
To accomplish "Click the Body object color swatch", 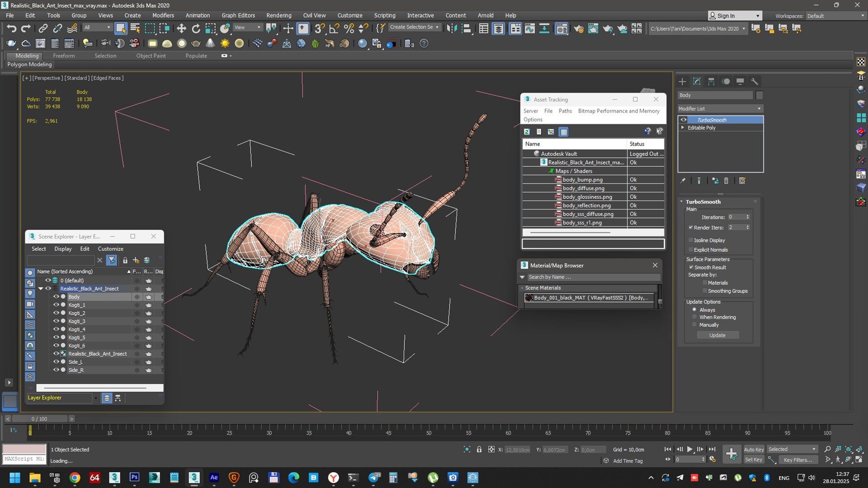I will point(759,95).
